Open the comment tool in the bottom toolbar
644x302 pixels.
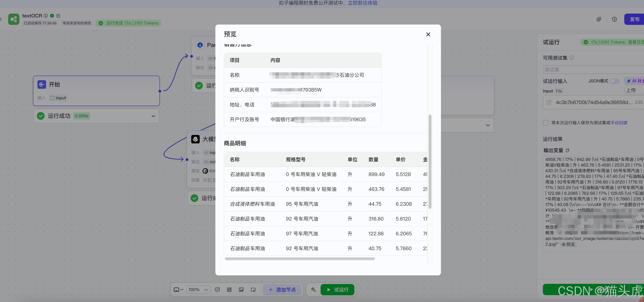pos(217,289)
